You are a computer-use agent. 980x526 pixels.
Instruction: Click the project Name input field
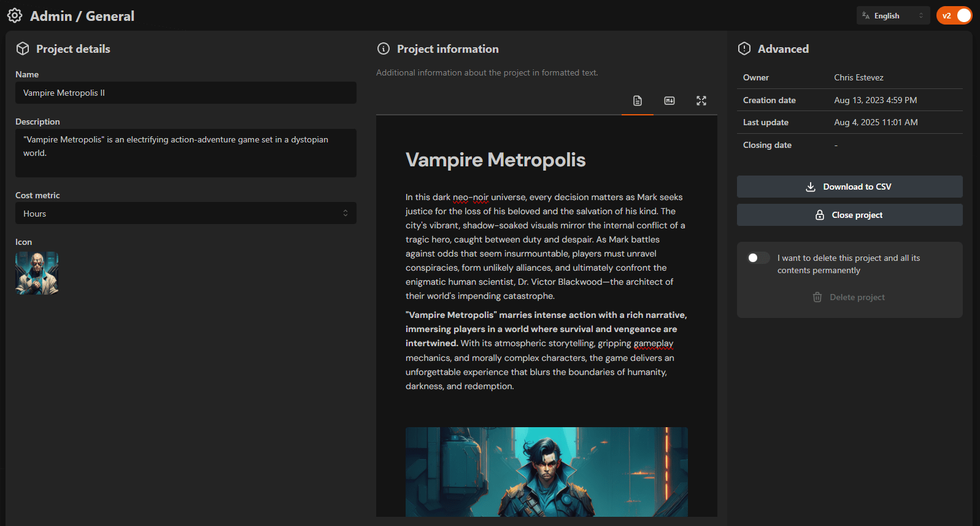(185, 93)
